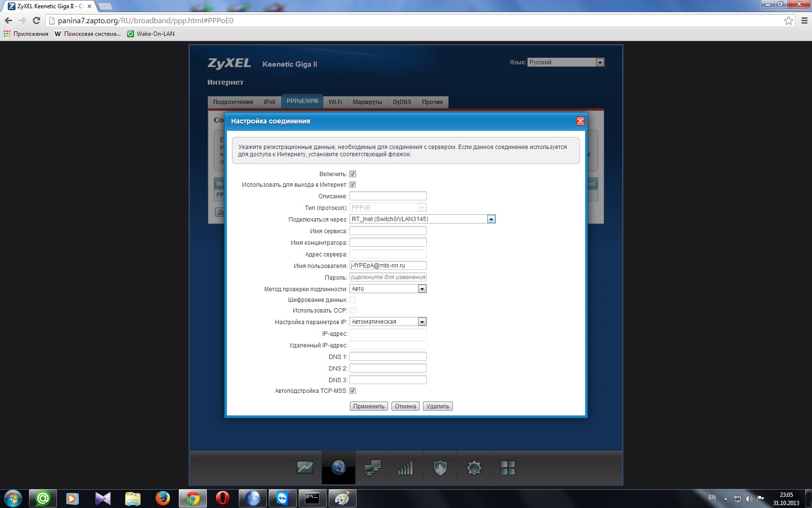Screen dimensions: 812x508
Task: Open the authentication method dropdown
Action: coord(422,289)
